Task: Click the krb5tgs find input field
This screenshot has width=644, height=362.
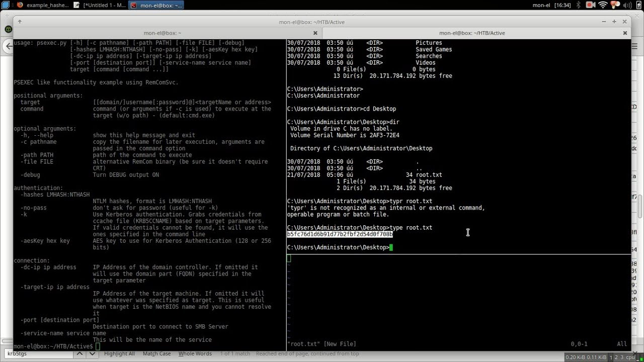Action: (38, 354)
